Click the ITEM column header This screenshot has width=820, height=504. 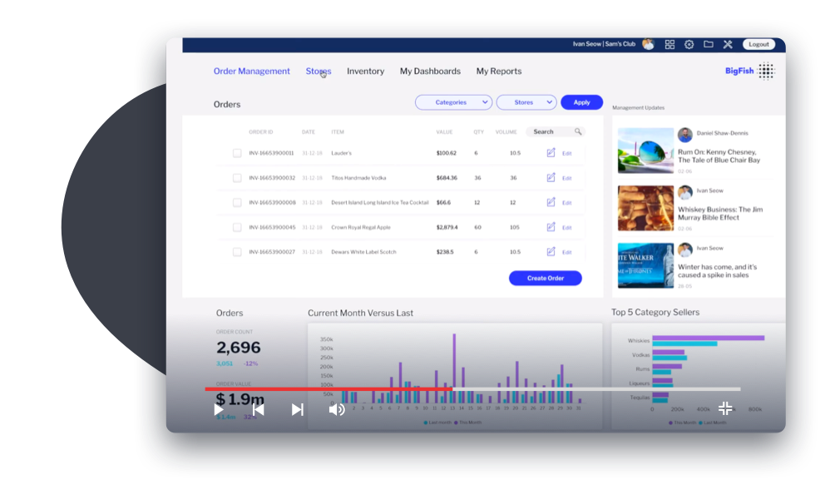[x=338, y=131]
